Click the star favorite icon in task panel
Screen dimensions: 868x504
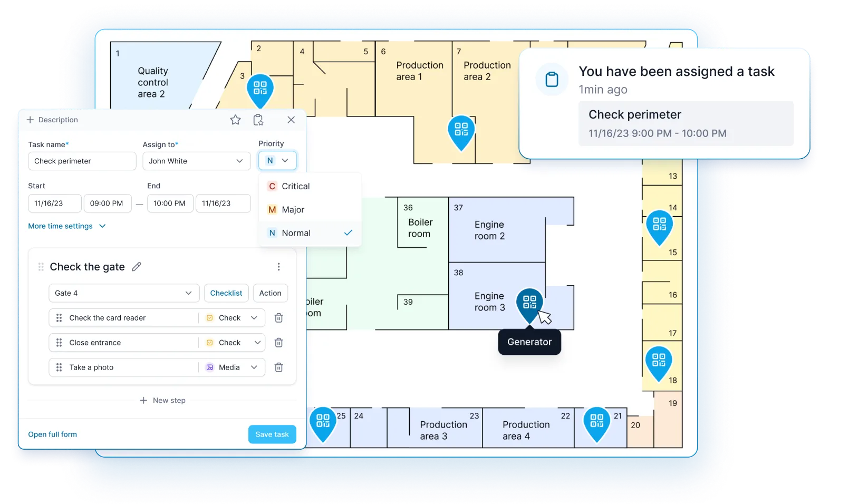point(235,120)
